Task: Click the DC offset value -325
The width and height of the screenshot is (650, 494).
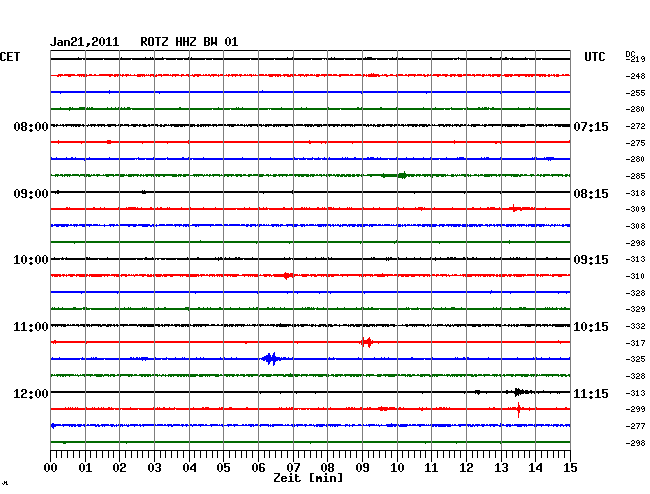Action: tap(635, 359)
